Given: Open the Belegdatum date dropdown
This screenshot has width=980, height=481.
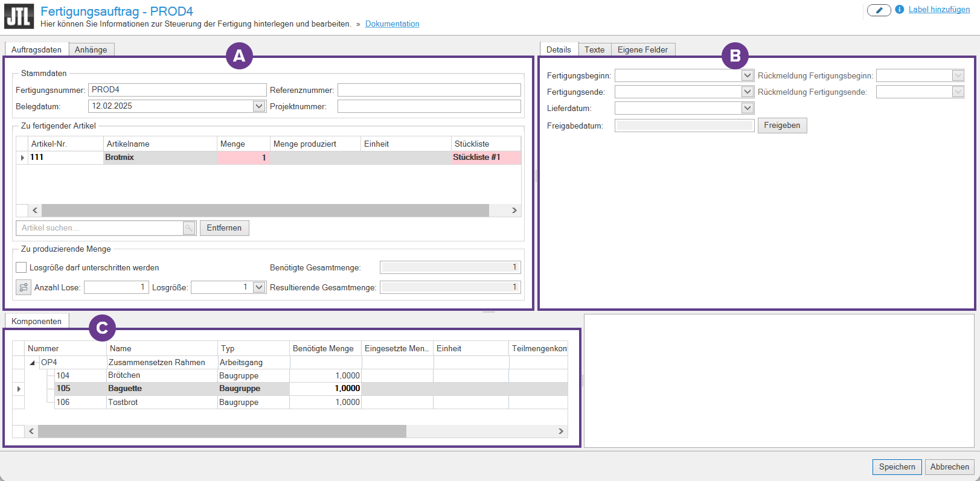Looking at the screenshot, I should point(259,106).
